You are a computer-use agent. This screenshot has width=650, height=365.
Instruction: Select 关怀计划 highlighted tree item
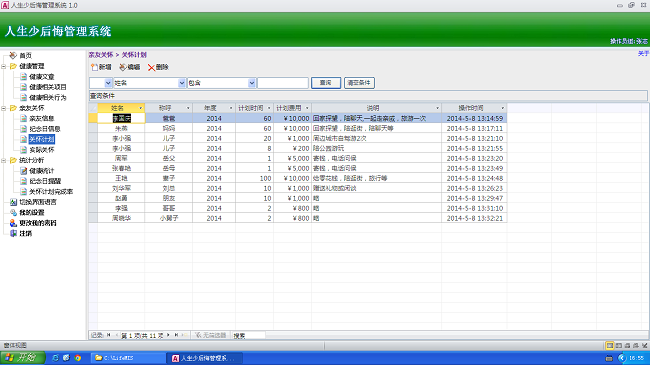pos(42,139)
